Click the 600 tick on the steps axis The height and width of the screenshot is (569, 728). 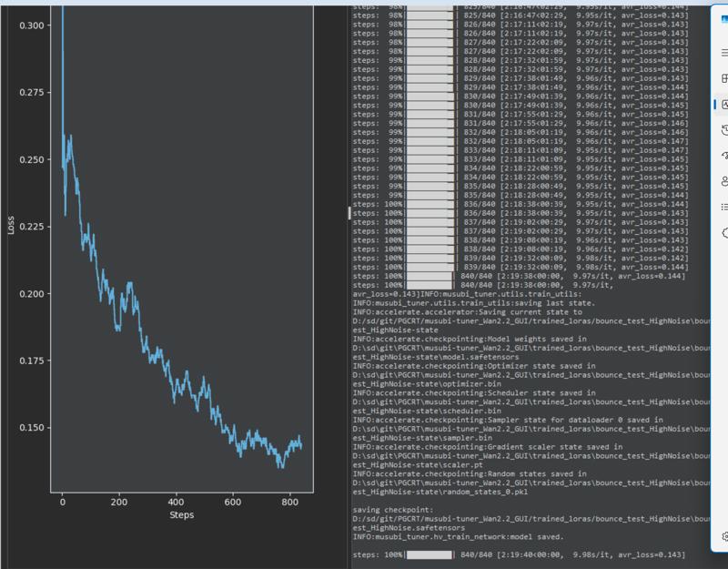click(233, 503)
